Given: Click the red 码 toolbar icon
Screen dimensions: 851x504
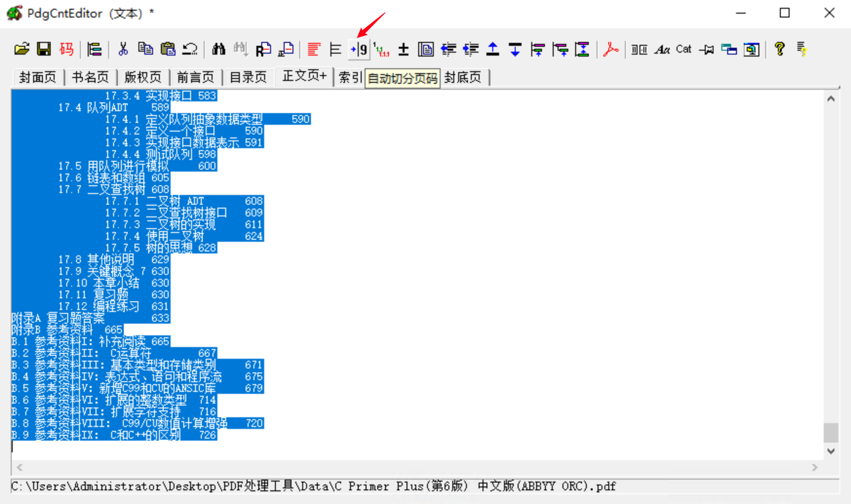Looking at the screenshot, I should tap(67, 49).
